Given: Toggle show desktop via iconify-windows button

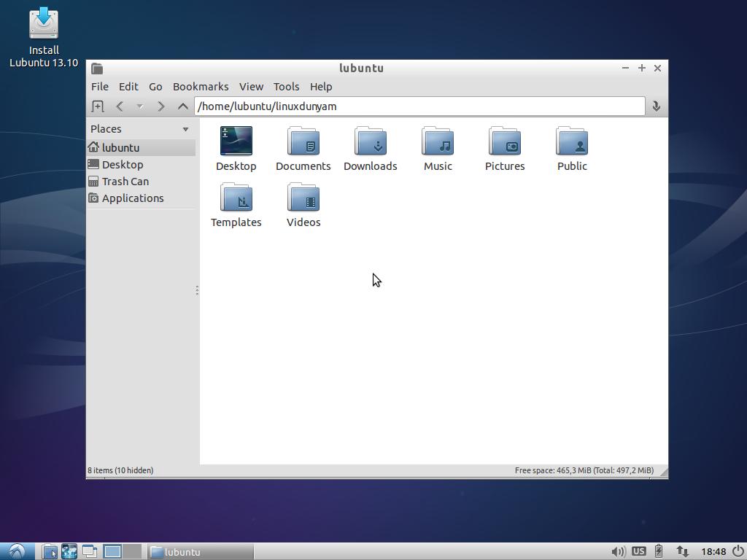Looking at the screenshot, I should [x=90, y=551].
